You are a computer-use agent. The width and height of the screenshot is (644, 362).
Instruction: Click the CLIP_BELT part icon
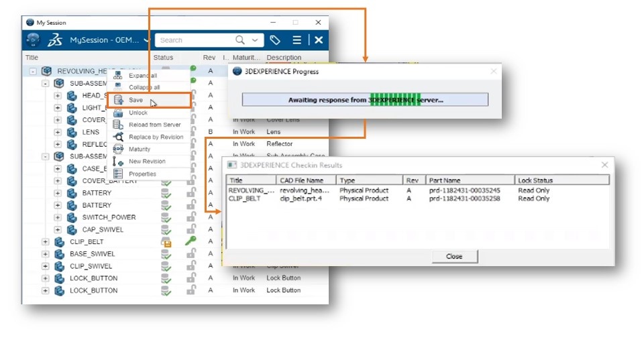[x=60, y=242]
